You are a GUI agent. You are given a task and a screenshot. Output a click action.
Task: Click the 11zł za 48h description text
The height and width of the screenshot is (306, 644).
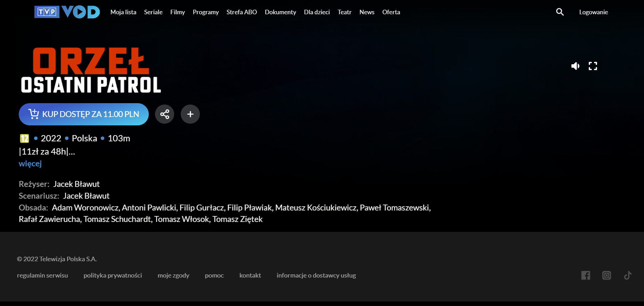[47, 151]
